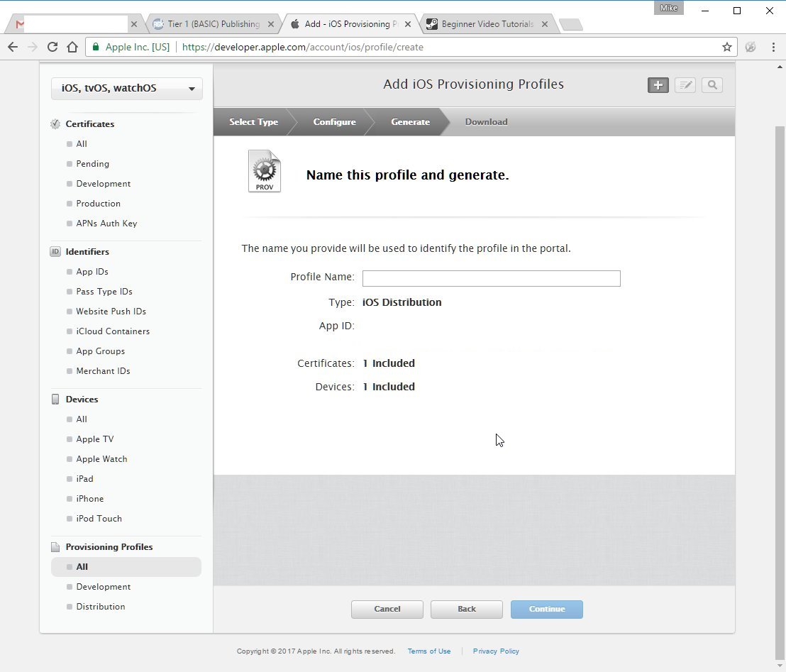786x672 pixels.
Task: Open App Groups
Action: 100,351
